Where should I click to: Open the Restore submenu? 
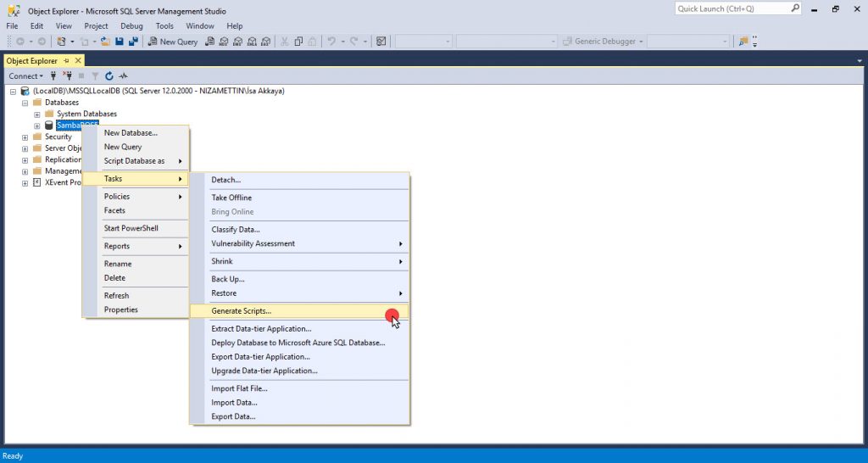click(x=299, y=293)
